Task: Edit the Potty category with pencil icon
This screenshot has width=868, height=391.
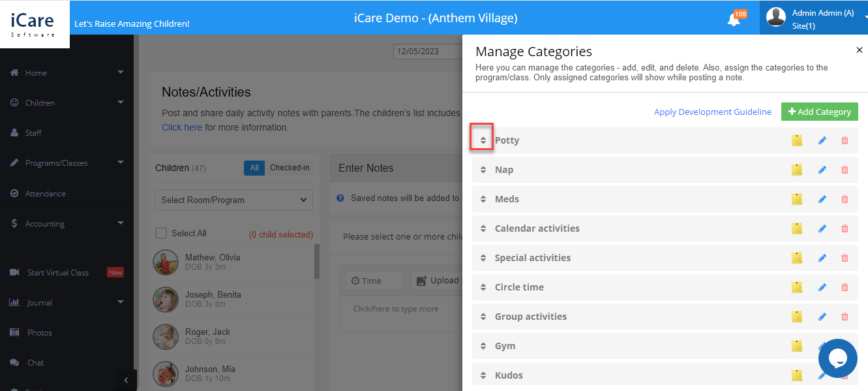Action: coord(822,140)
